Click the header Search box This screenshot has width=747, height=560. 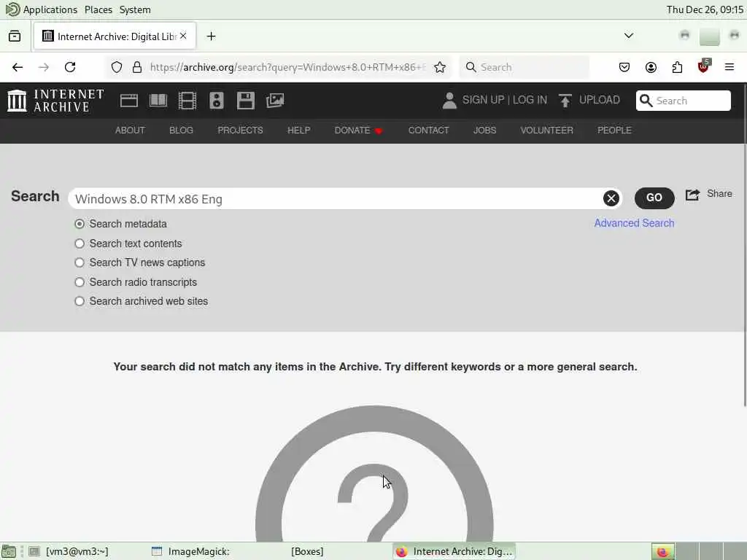click(683, 101)
